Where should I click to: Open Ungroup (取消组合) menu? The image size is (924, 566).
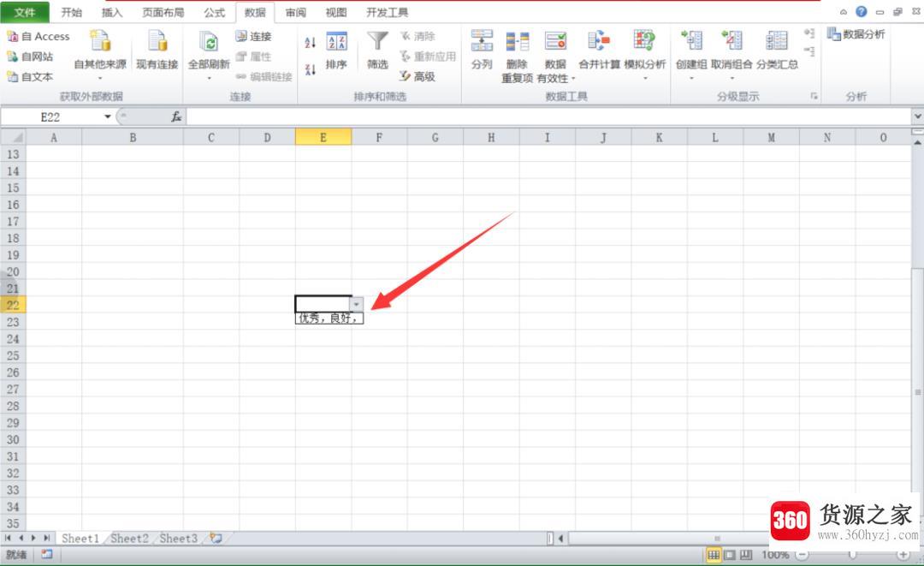click(731, 56)
